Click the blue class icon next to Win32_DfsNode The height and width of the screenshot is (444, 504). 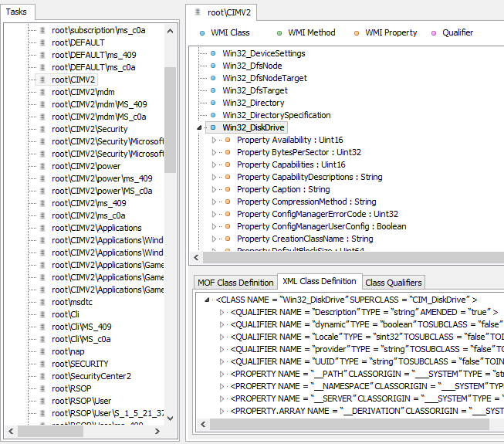(x=213, y=66)
